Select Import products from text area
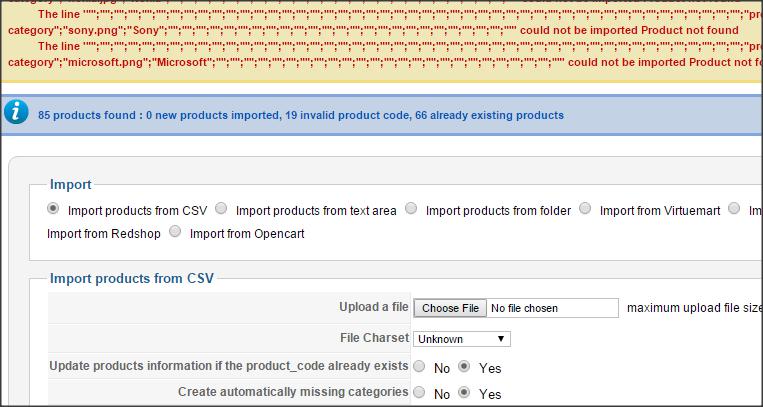This screenshot has height=407, width=763. coord(221,209)
